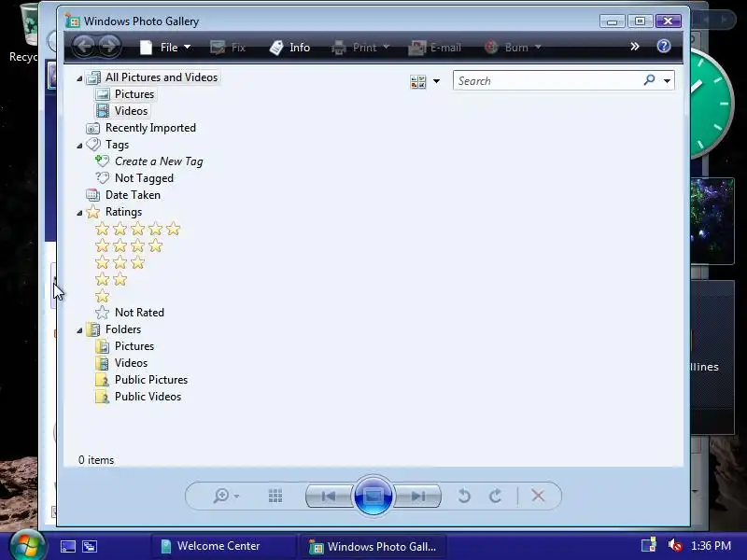Open the zoom magnifier control
This screenshot has width=747, height=560.
point(225,496)
